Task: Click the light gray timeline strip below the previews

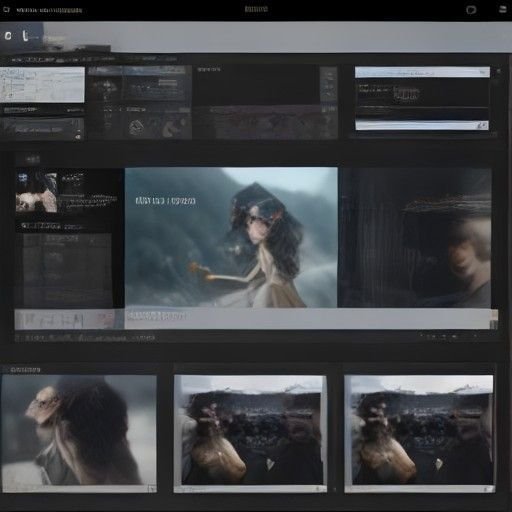Action: pos(256,319)
